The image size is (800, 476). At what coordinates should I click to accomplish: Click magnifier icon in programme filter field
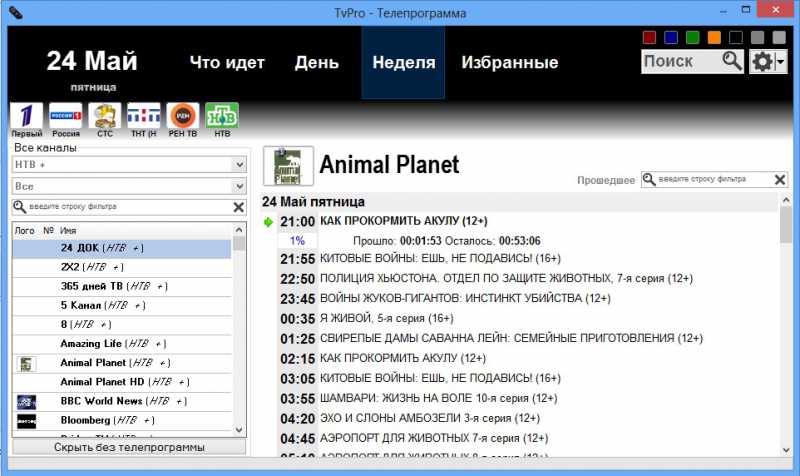tap(648, 179)
